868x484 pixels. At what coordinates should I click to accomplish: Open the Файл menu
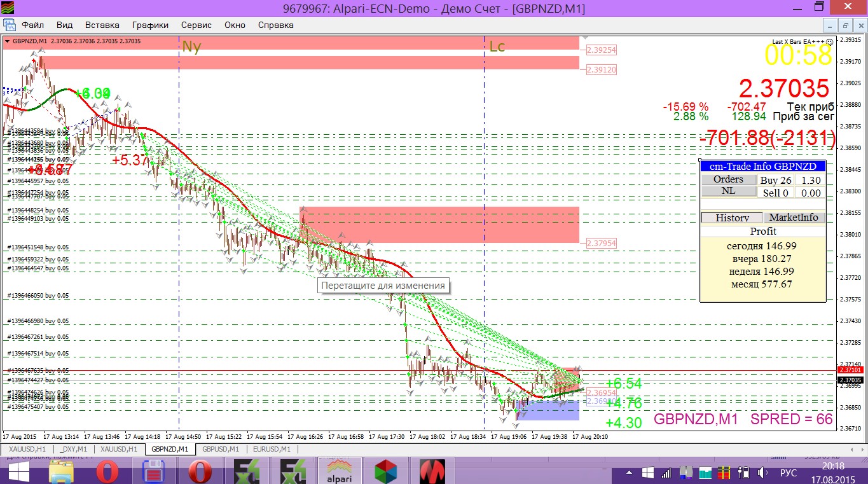[32, 25]
